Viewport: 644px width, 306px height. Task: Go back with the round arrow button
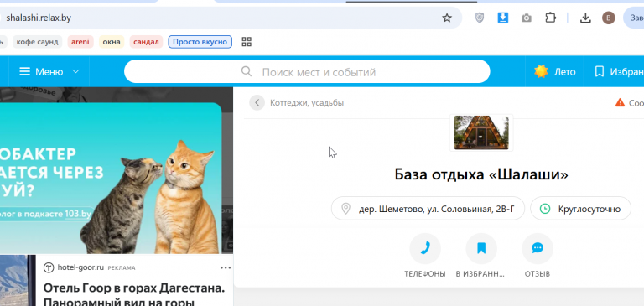(x=257, y=102)
